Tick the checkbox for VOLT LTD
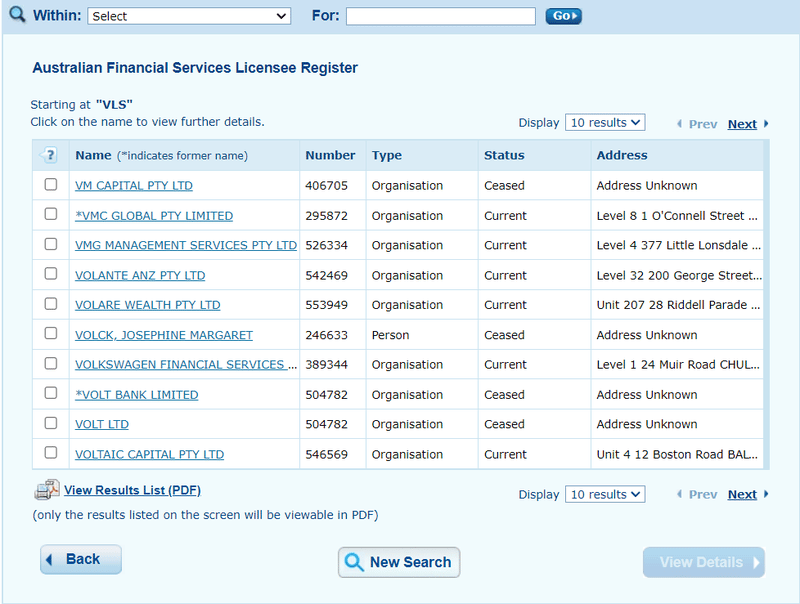The height and width of the screenshot is (604, 800). (51, 423)
